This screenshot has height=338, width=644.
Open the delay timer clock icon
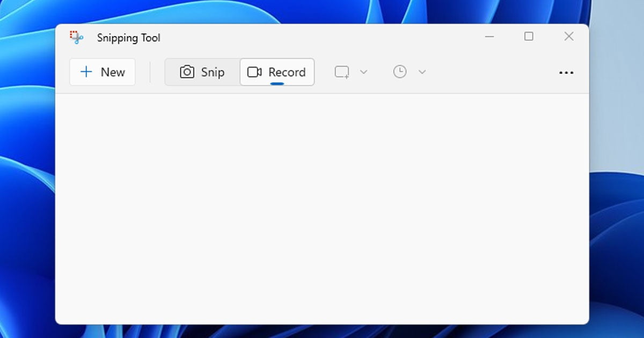tap(400, 72)
